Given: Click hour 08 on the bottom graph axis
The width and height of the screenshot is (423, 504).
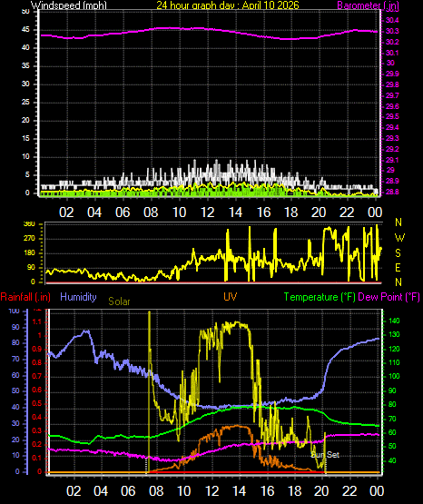Looking at the screenshot, I should (156, 491).
